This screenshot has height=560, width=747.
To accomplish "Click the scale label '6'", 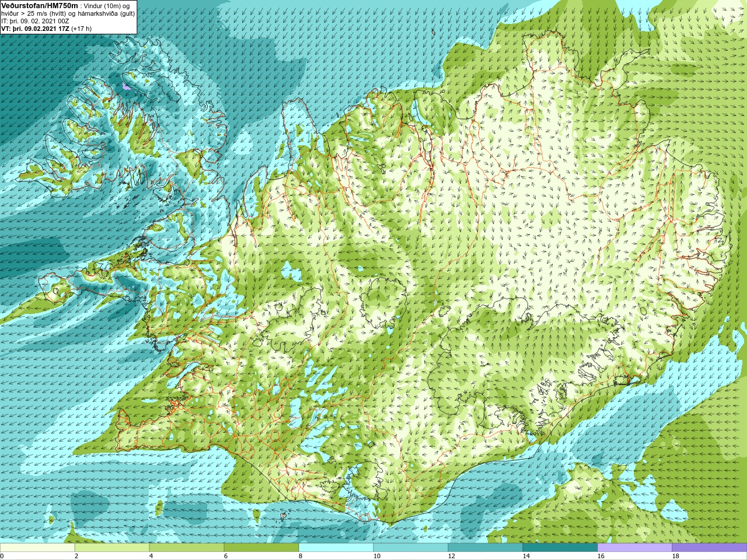I will 226,556.
